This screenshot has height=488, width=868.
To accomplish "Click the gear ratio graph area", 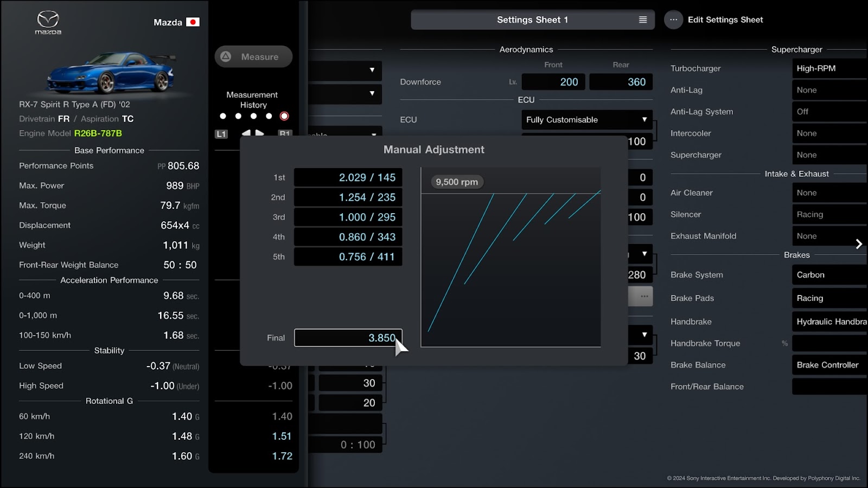I will 510,257.
